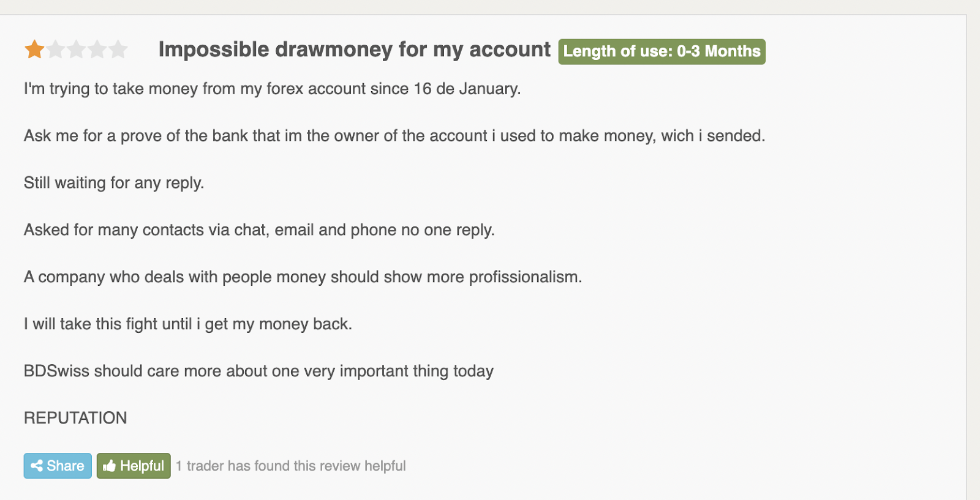
Task: Click the first orange rating star
Action: [34, 49]
